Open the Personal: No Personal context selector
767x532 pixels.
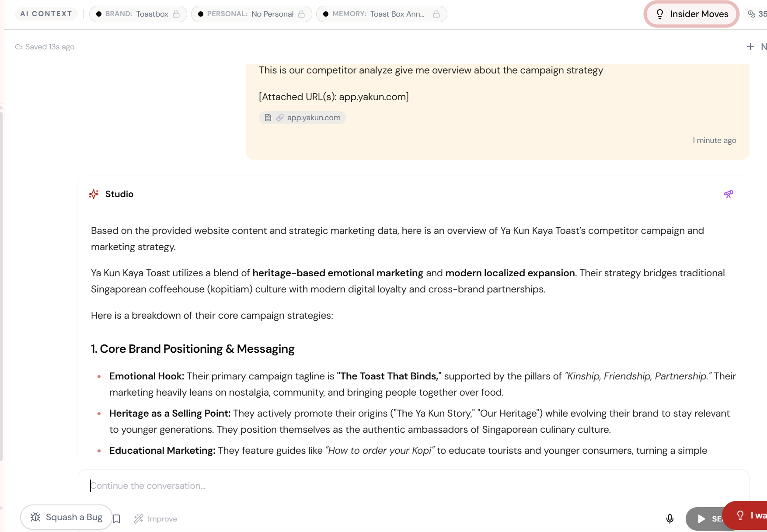(x=246, y=14)
